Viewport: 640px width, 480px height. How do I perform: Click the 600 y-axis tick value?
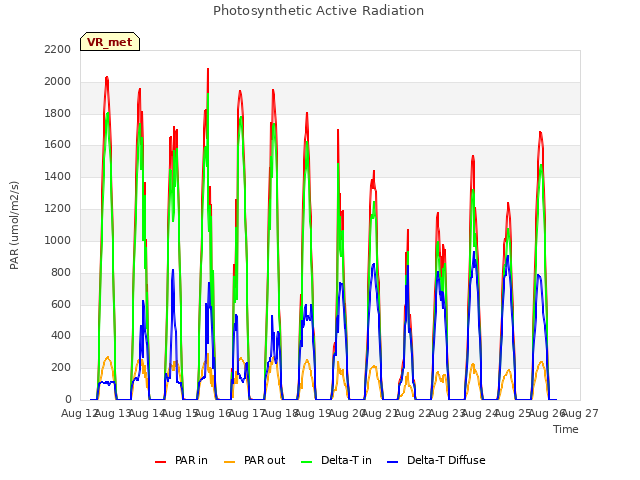pyautogui.click(x=61, y=304)
